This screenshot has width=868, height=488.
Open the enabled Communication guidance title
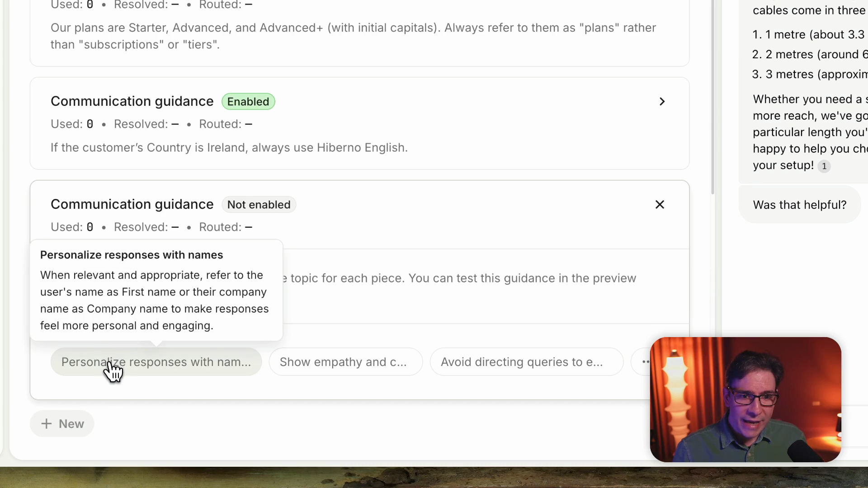coord(132,101)
